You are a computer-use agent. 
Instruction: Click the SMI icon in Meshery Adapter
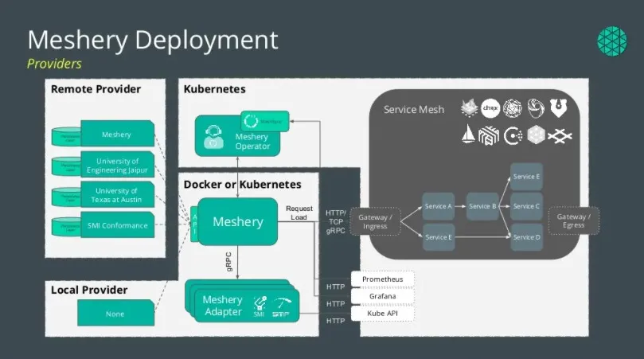[x=259, y=305]
